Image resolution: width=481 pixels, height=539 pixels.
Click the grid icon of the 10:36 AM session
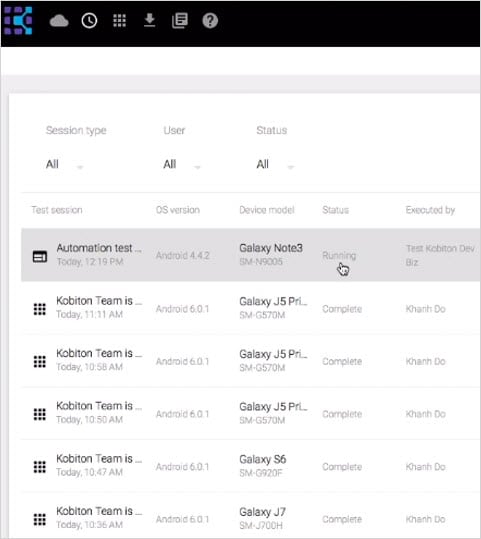pos(40,519)
